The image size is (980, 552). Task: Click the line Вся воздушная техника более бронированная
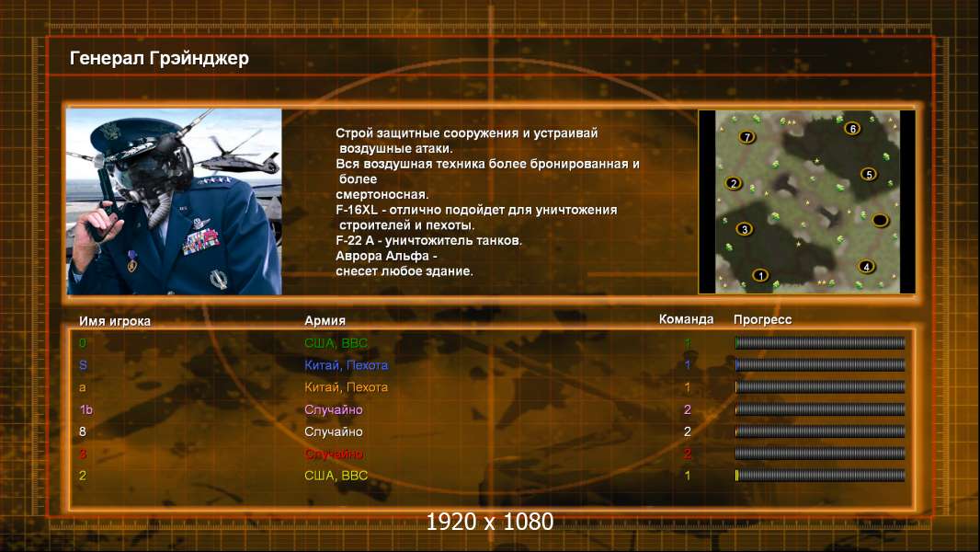click(487, 164)
